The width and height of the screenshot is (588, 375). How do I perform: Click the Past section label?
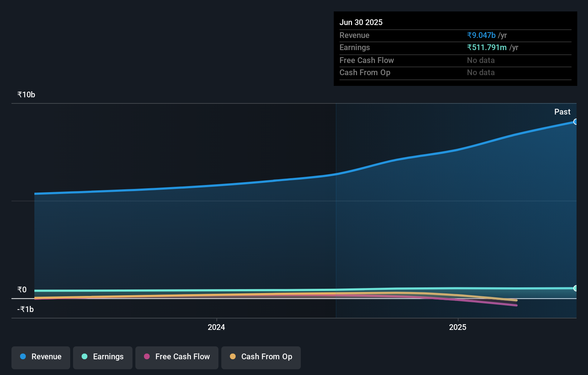point(562,112)
